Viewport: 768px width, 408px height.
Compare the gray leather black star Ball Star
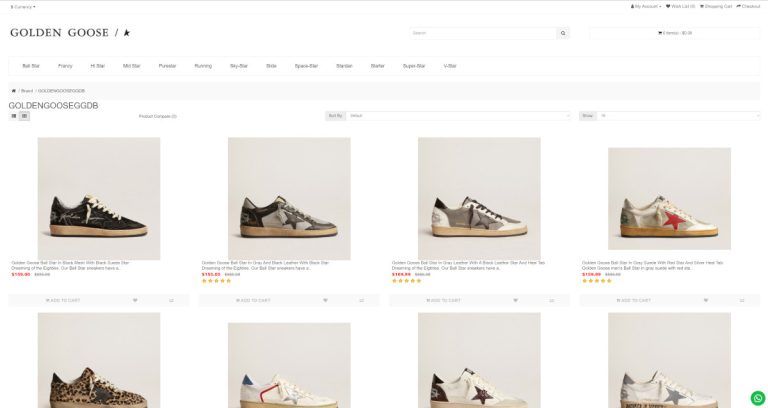pos(552,300)
